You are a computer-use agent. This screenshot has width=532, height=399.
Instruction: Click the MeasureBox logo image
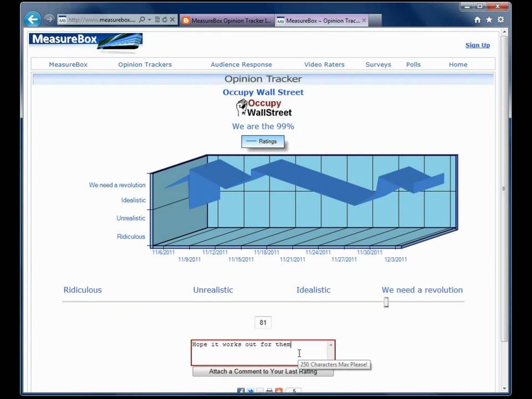coord(85,43)
